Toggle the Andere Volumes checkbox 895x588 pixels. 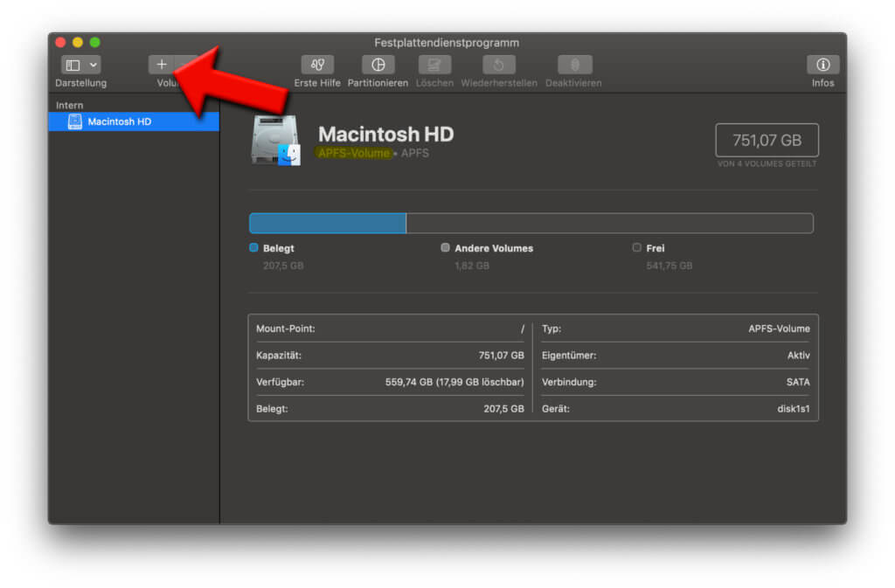click(x=445, y=247)
